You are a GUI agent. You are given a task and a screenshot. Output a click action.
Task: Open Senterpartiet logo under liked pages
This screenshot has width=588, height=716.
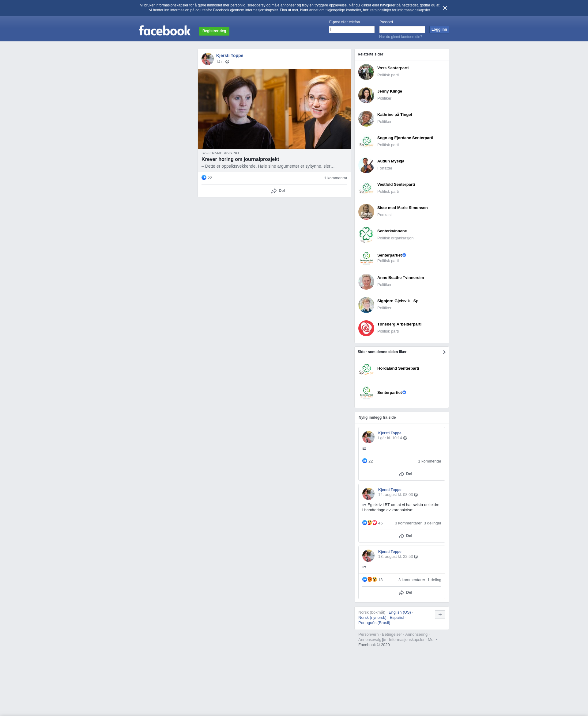tap(366, 393)
